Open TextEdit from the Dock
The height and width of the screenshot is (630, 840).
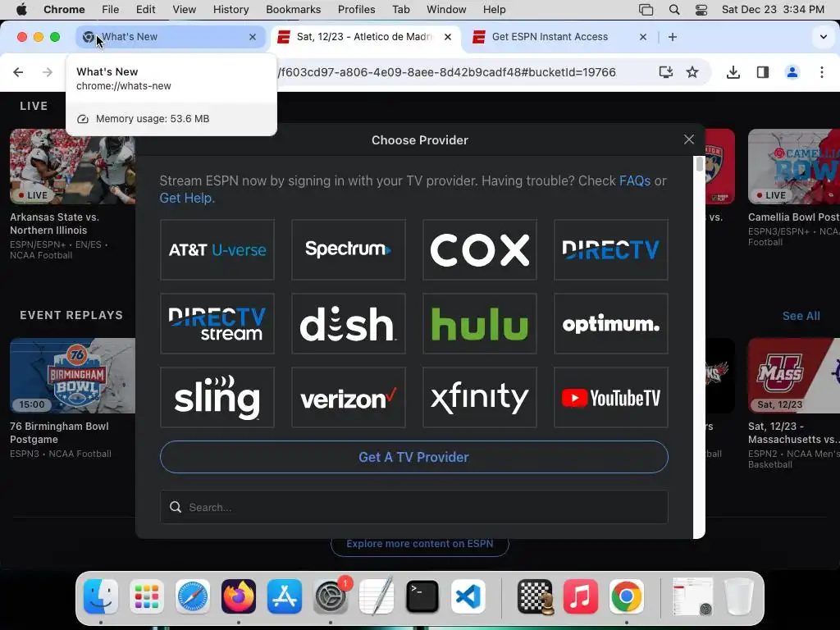[377, 596]
